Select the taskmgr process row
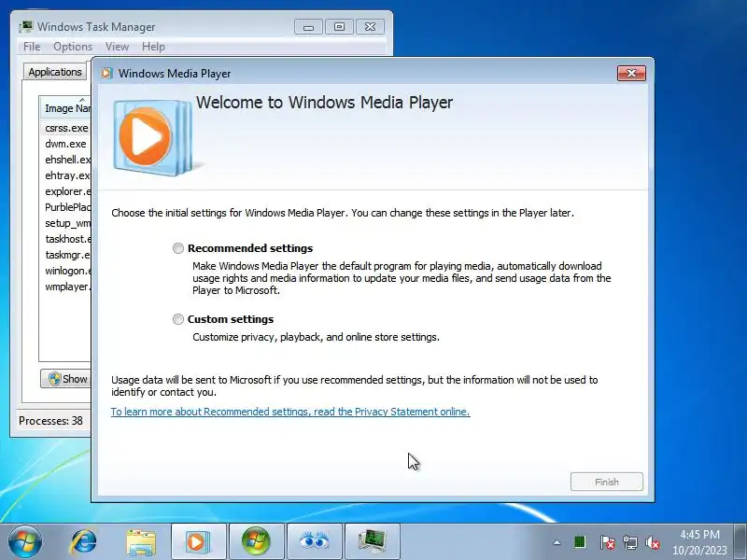 coord(65,255)
